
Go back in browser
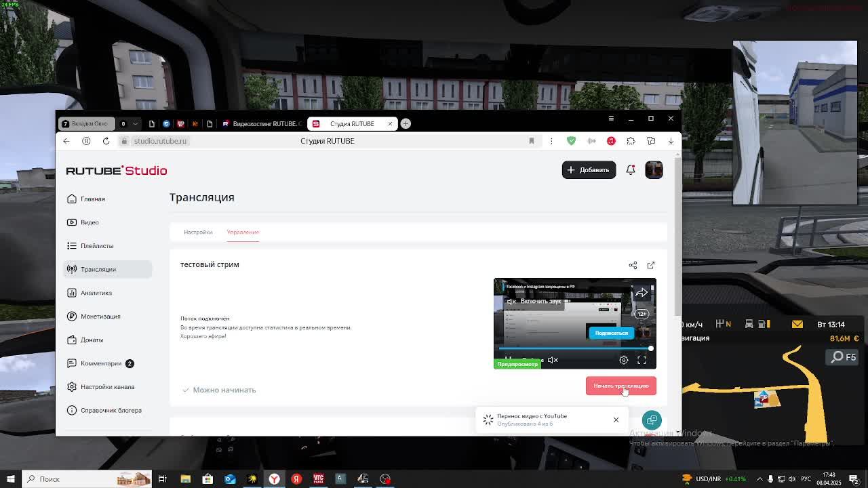click(x=66, y=141)
